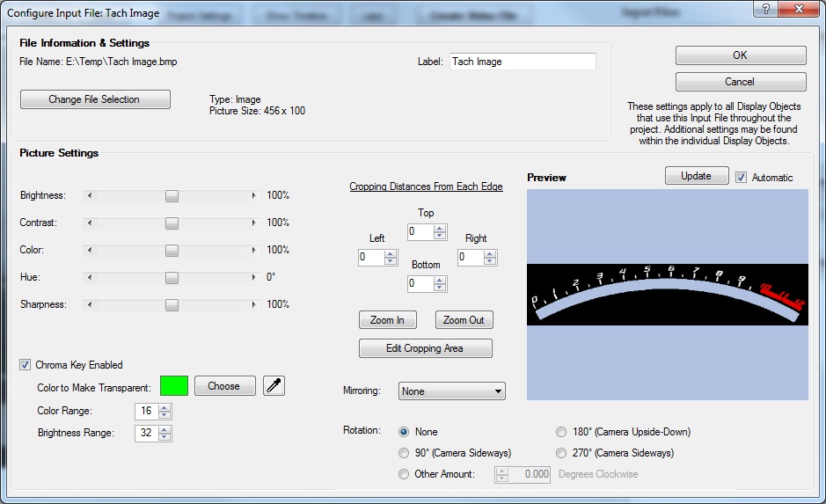
Task: Click the Left cropping value field
Action: point(371,258)
